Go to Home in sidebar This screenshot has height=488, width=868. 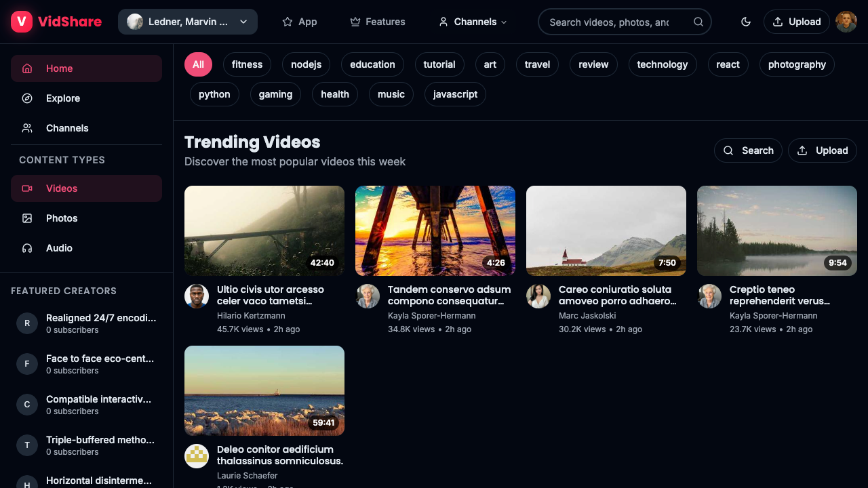[x=86, y=68]
